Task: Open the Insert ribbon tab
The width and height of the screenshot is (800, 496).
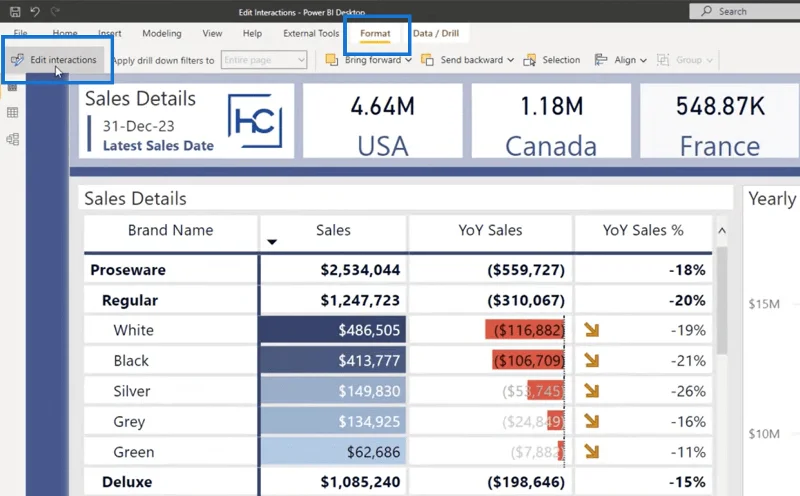Action: pyautogui.click(x=110, y=33)
